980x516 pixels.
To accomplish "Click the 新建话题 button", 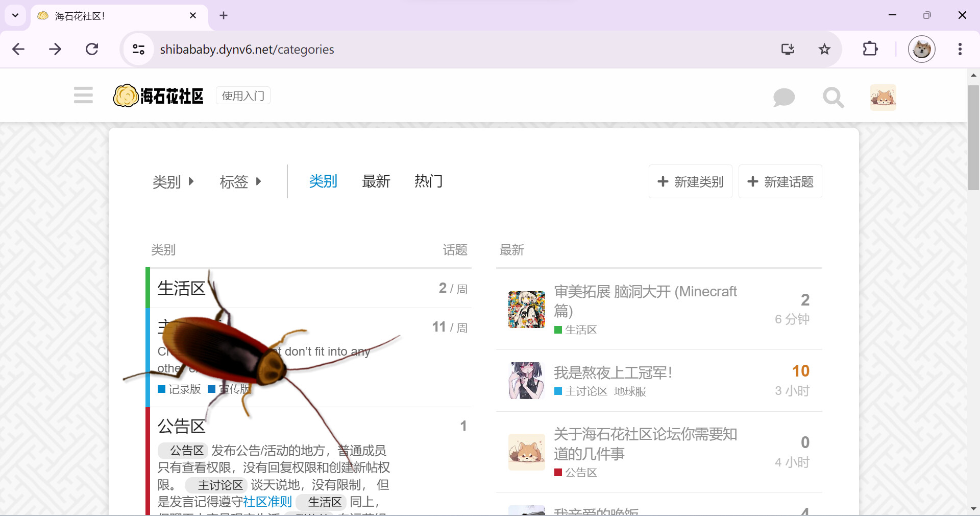I will tap(780, 181).
